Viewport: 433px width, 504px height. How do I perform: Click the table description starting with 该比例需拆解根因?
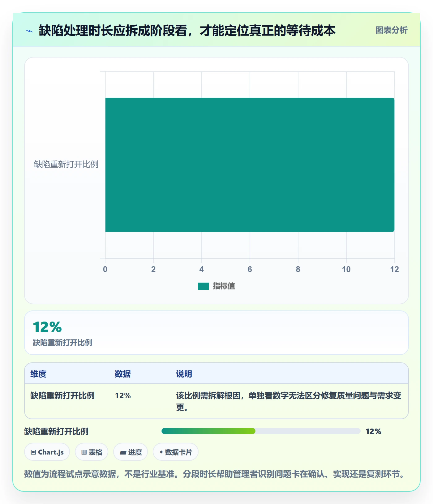(289, 401)
